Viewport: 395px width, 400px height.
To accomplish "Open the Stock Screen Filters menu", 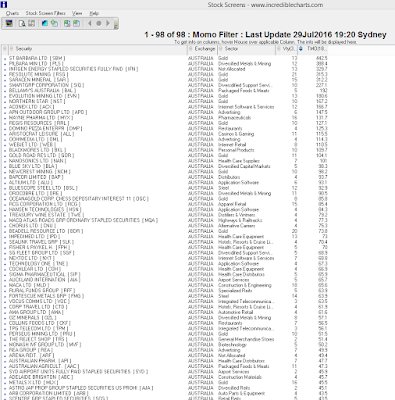I will coord(46,13).
